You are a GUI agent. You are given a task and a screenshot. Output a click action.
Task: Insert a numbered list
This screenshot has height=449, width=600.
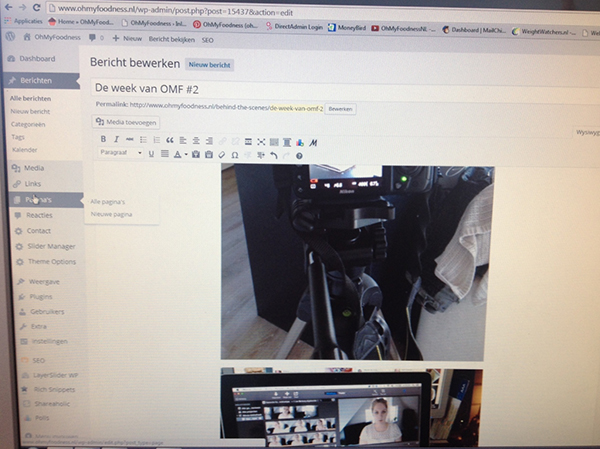pos(157,140)
